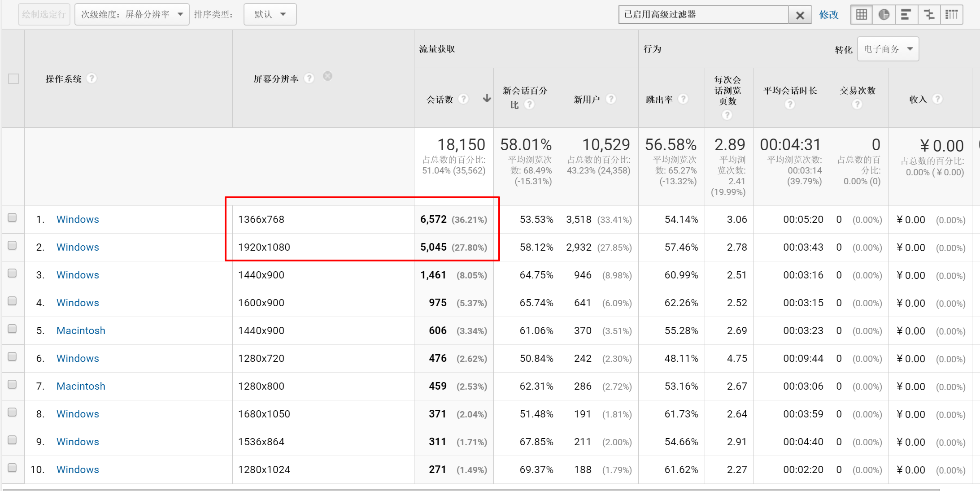Click the 绘制选定行 button
The image size is (980, 491).
(x=44, y=14)
